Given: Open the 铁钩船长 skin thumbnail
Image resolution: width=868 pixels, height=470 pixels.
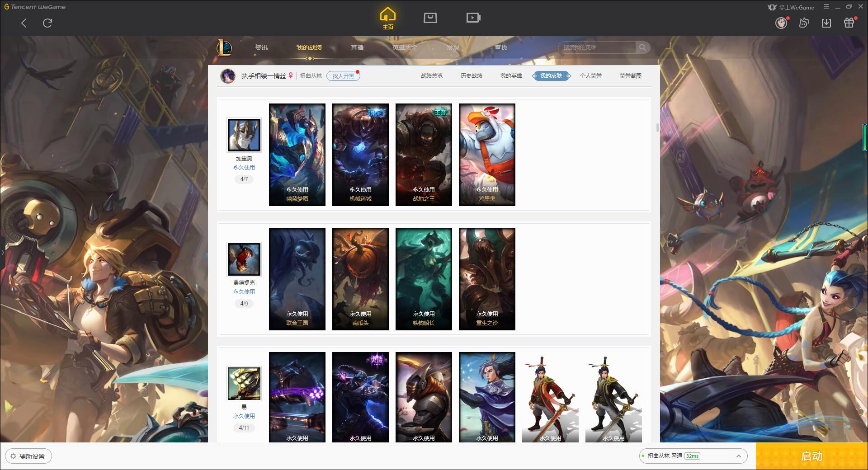Looking at the screenshot, I should [424, 279].
